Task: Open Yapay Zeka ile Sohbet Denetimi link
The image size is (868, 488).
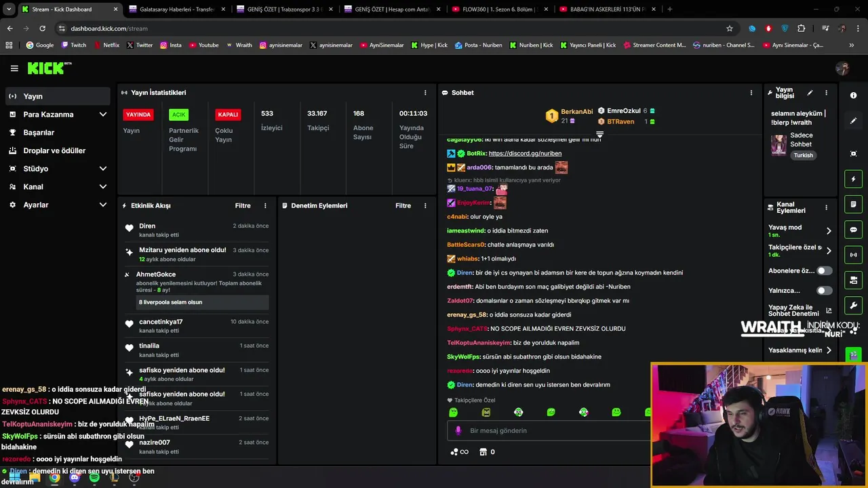Action: coord(800,310)
